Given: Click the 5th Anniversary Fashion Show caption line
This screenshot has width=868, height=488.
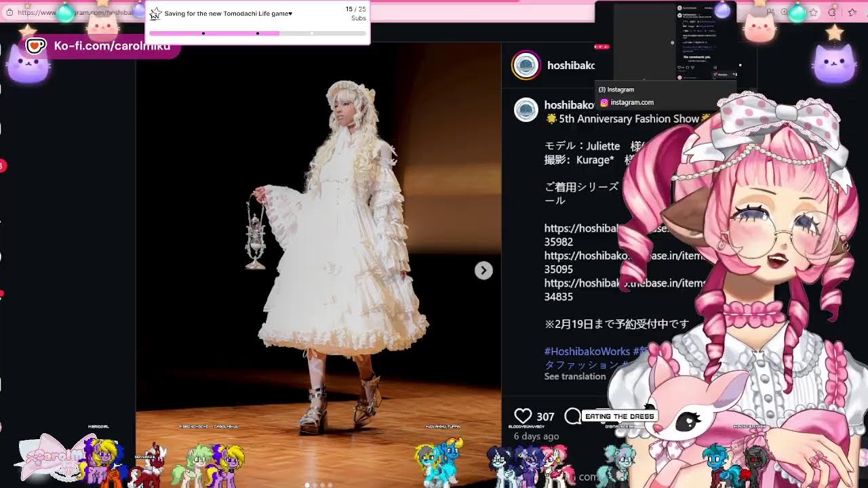Looking at the screenshot, I should coord(628,119).
